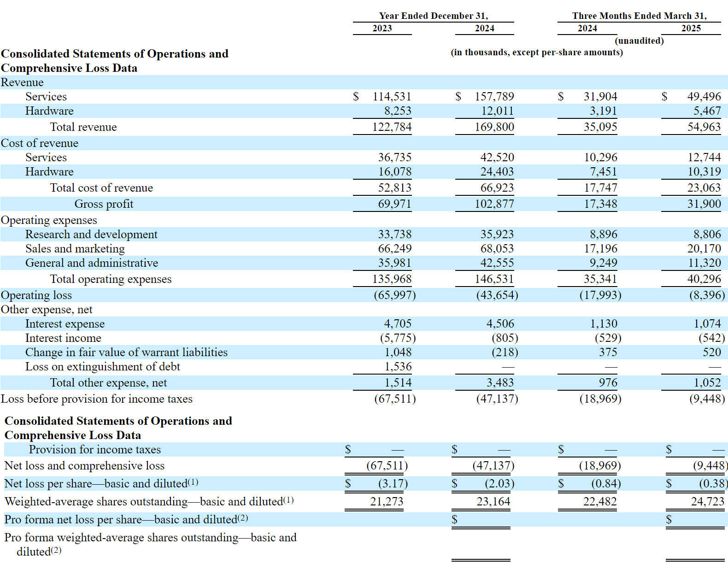Select the '(unaudited)' label under the header
Image resolution: width=728 pixels, height=563 pixels.
coord(639,41)
